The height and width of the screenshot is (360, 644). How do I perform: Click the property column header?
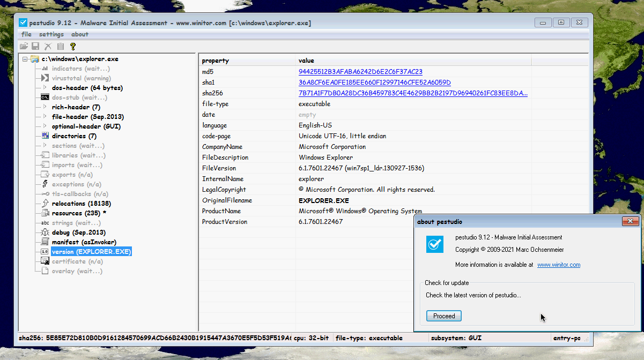(x=247, y=61)
